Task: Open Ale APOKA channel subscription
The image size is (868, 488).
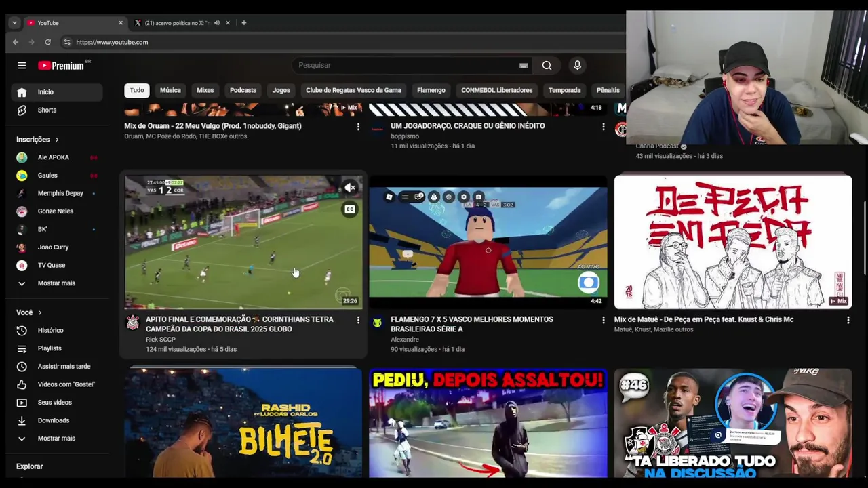Action: coord(57,157)
